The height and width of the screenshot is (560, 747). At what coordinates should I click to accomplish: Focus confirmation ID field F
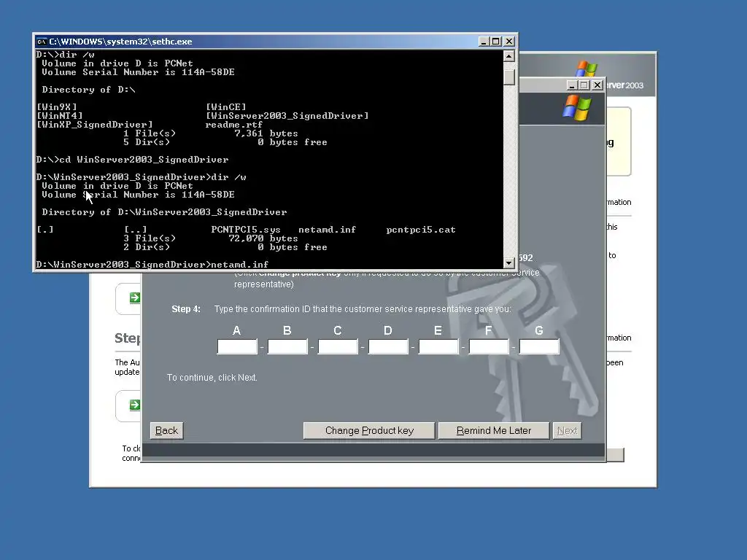point(489,346)
